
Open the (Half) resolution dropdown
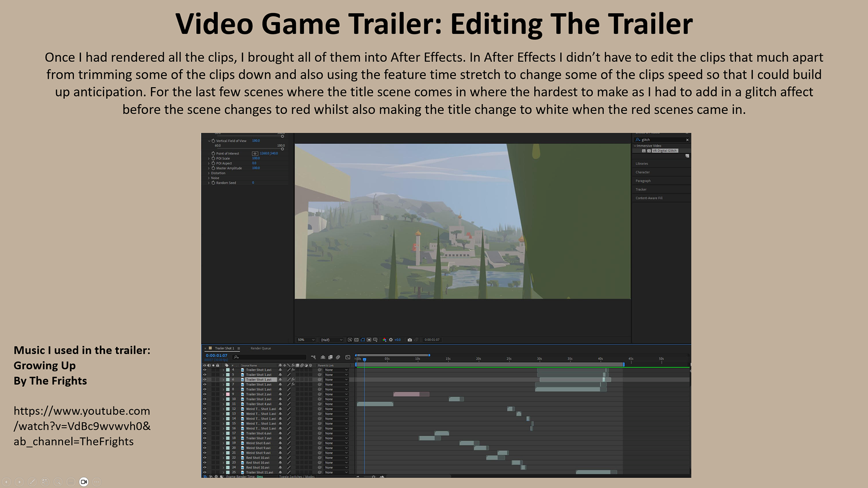click(331, 340)
